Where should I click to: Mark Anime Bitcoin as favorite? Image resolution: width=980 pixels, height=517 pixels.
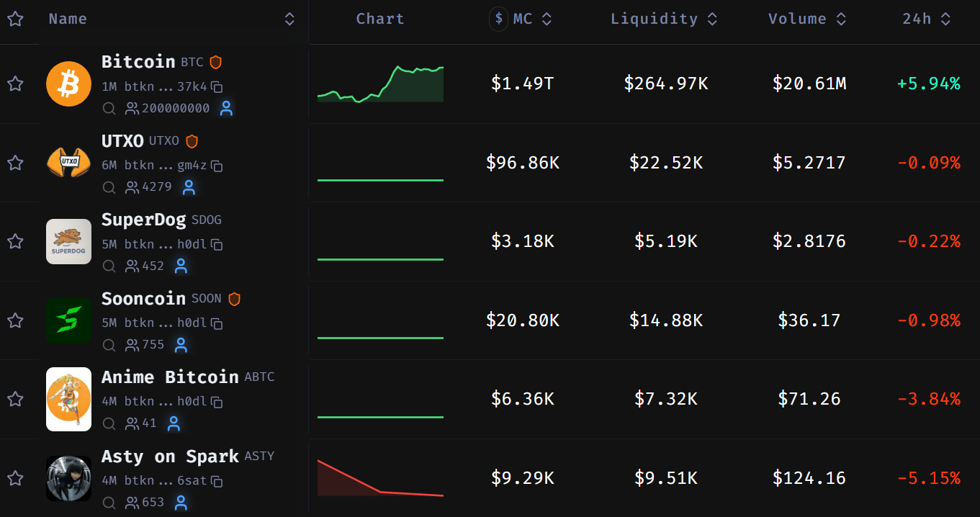(15, 399)
